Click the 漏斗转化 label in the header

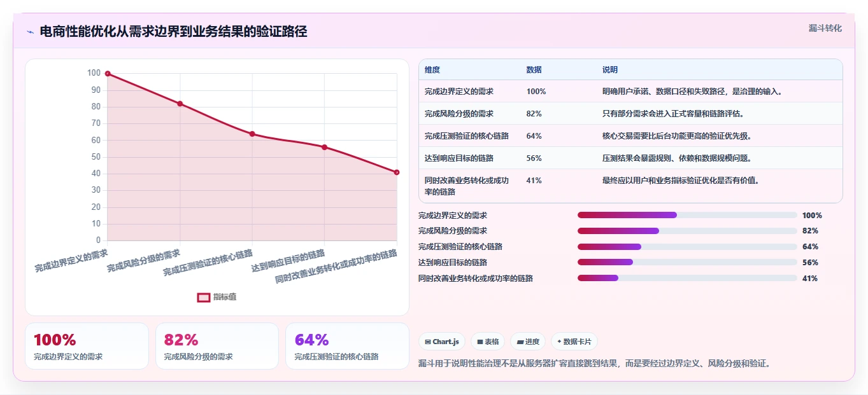[x=825, y=28]
